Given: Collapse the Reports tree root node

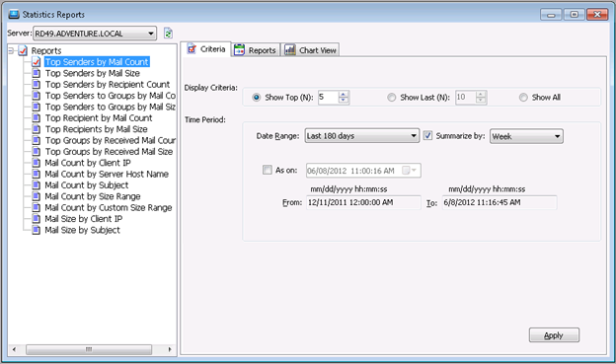Looking at the screenshot, I should pos(11,50).
